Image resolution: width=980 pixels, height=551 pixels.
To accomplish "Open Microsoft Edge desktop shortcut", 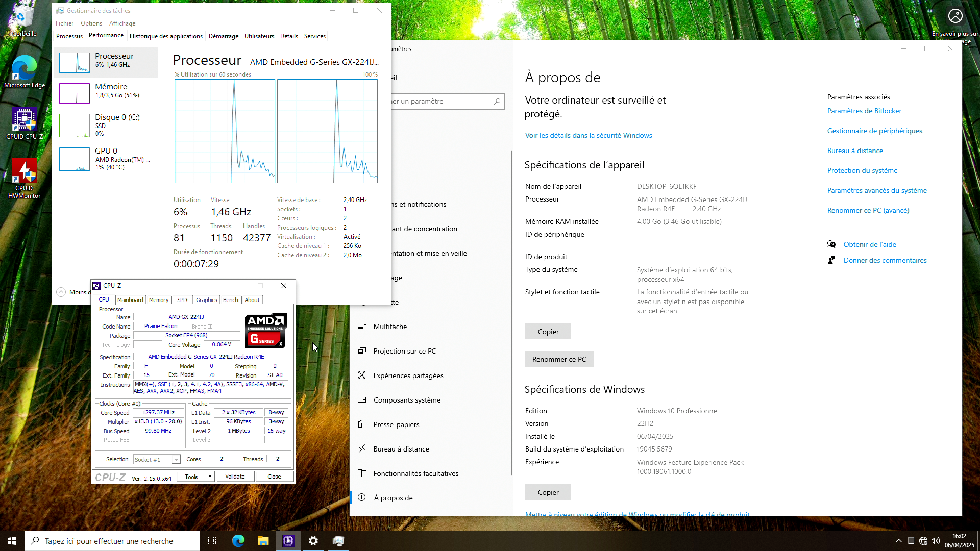I will 24,71.
